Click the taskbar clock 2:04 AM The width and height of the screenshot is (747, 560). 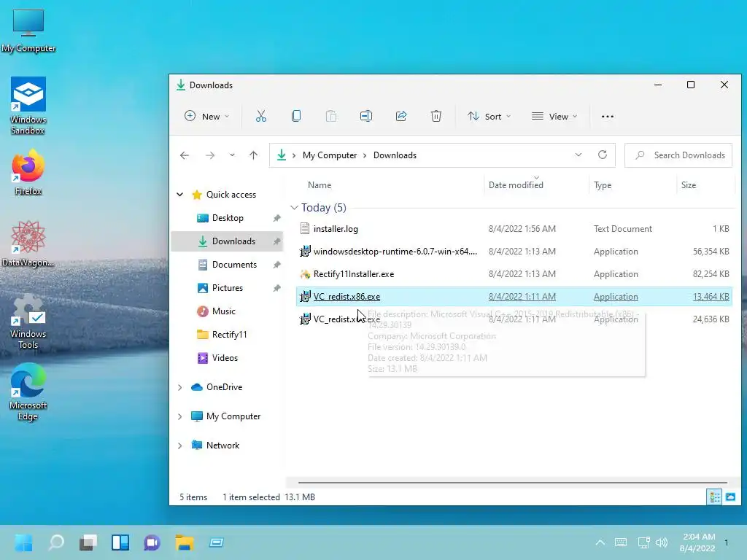pyautogui.click(x=697, y=542)
